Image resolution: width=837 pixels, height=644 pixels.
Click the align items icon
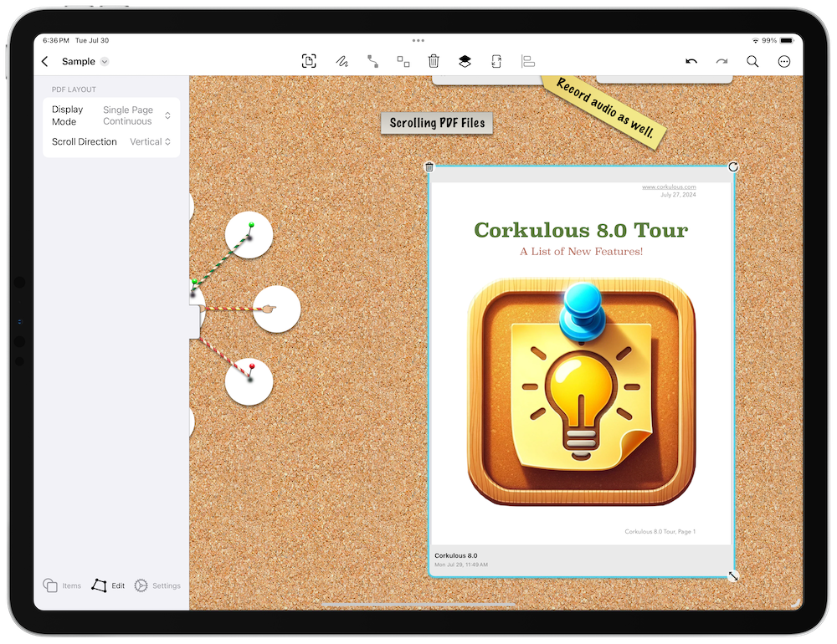tap(527, 61)
